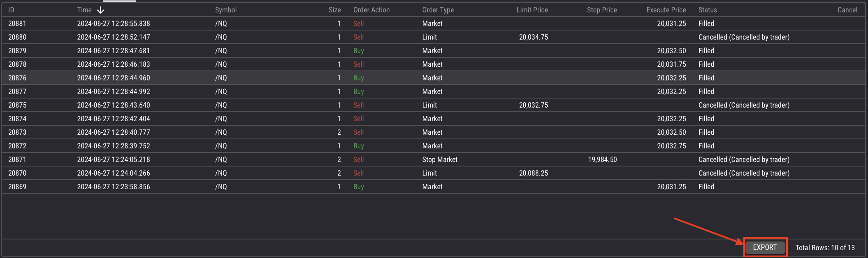The image size is (868, 258).
Task: Select order 20880 with limit 20,034.75
Action: pyautogui.click(x=17, y=37)
